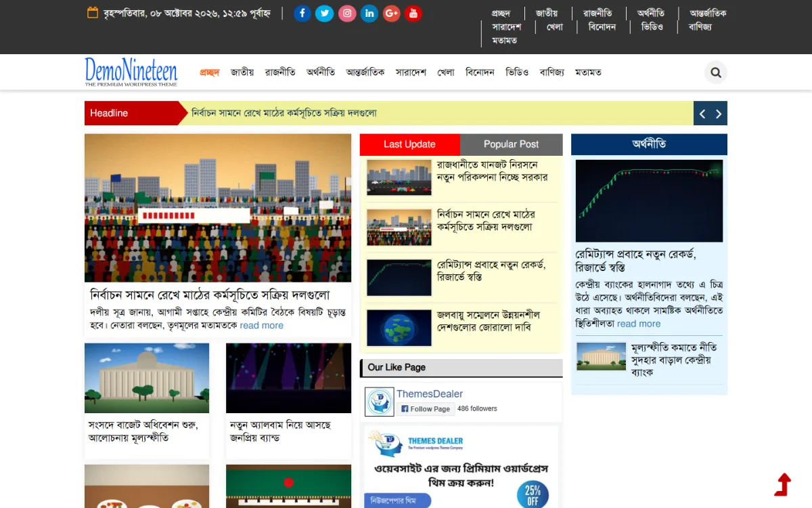Open রেমিট্যান্স প্রবাহে article in Last Update list
Screen dimensions: 812x508
491,271
